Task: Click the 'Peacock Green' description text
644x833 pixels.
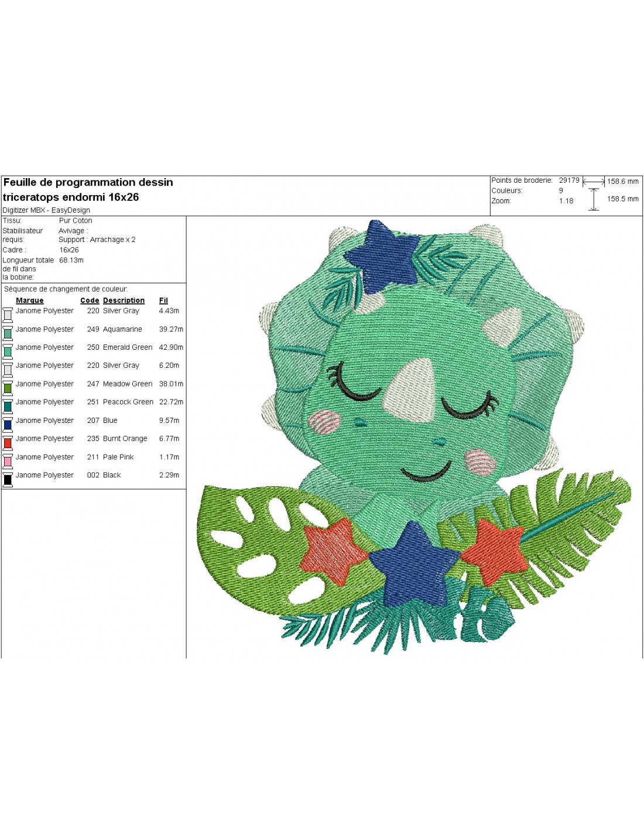Action: click(128, 402)
